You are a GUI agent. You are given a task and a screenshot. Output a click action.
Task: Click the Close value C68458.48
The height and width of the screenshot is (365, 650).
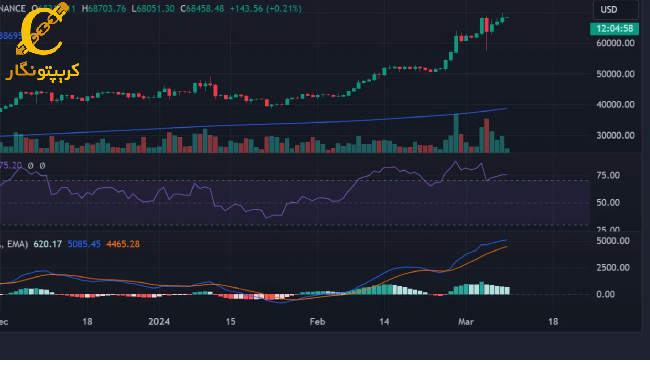click(x=202, y=9)
